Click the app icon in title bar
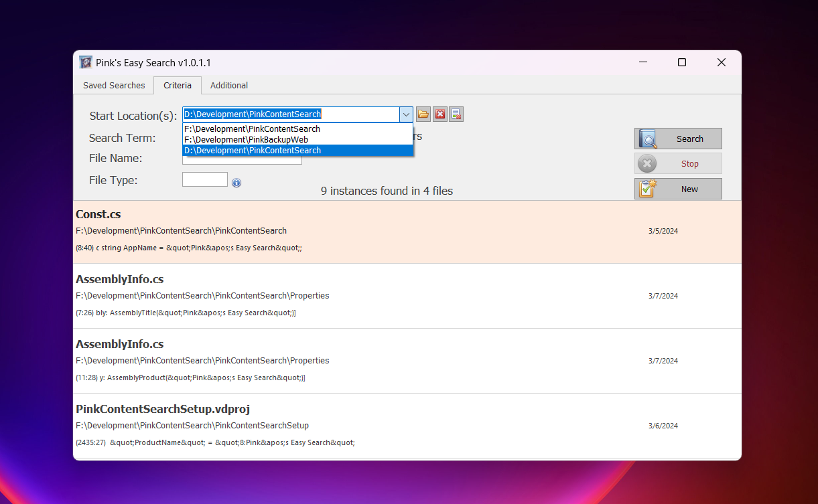 pos(86,62)
